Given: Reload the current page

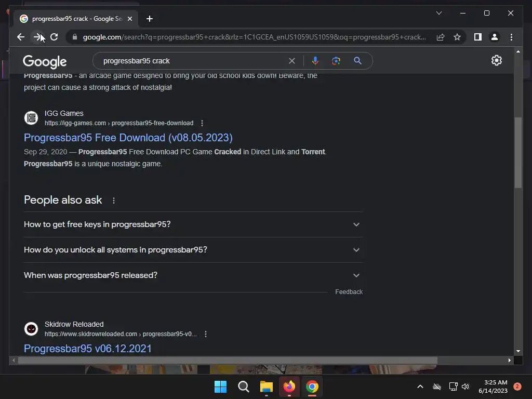Looking at the screenshot, I should [x=54, y=37].
